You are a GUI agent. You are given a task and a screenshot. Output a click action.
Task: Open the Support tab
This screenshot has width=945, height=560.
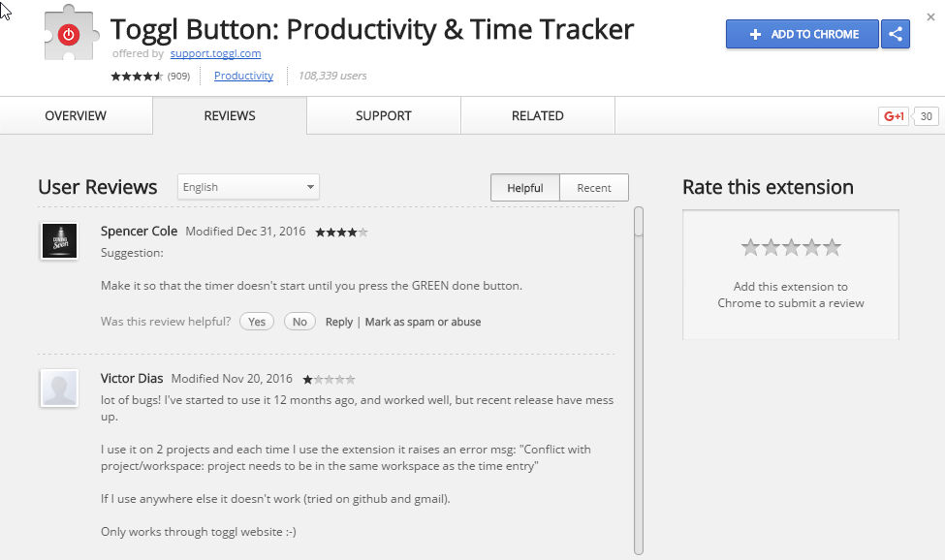coord(384,115)
